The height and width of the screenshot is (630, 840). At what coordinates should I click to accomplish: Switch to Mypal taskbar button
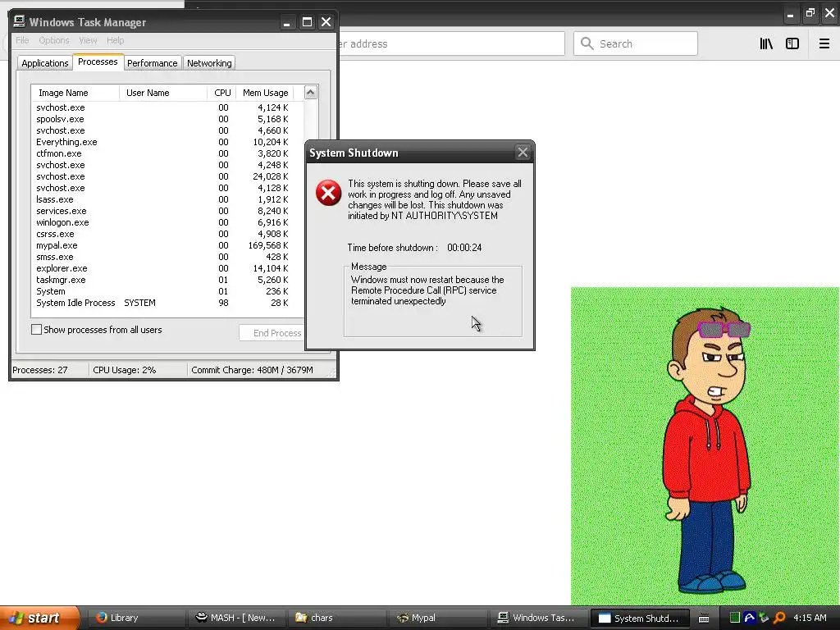click(438, 618)
